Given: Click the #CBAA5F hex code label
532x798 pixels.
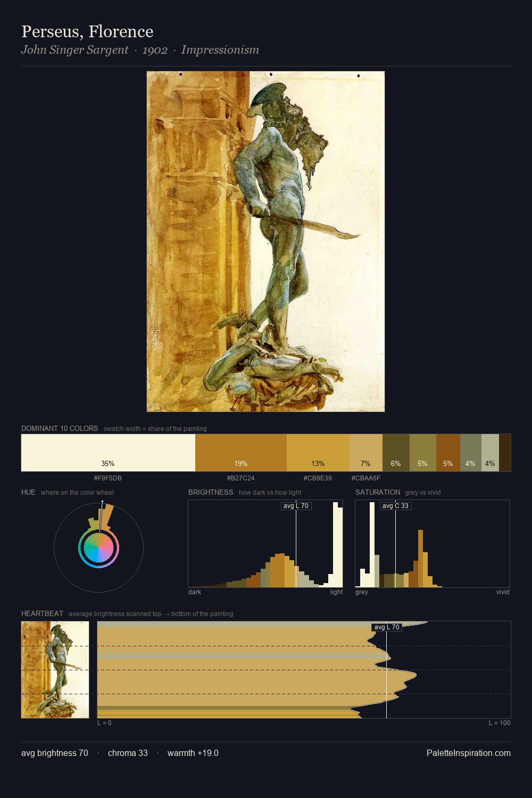Looking at the screenshot, I should pyautogui.click(x=366, y=478).
